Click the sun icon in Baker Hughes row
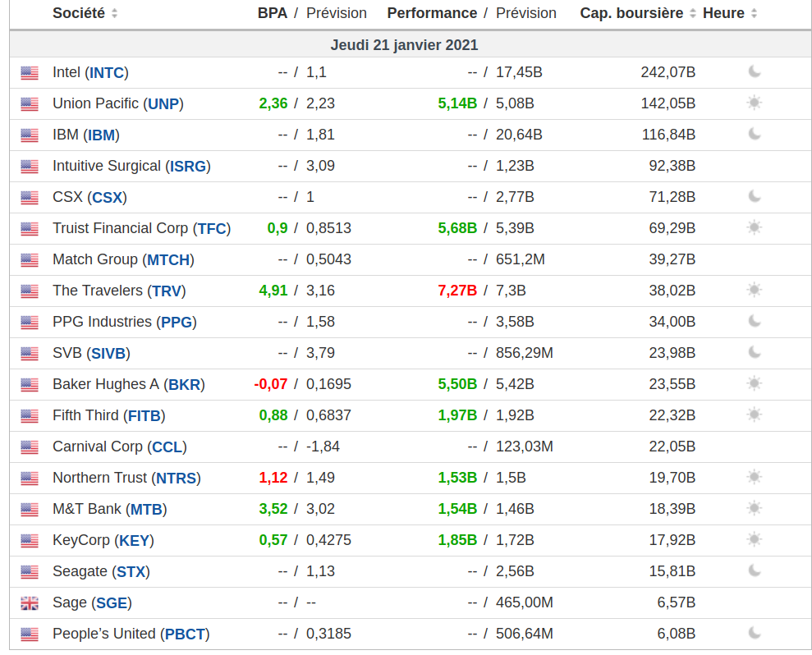Screen dimensions: 812x655 (x=755, y=383)
